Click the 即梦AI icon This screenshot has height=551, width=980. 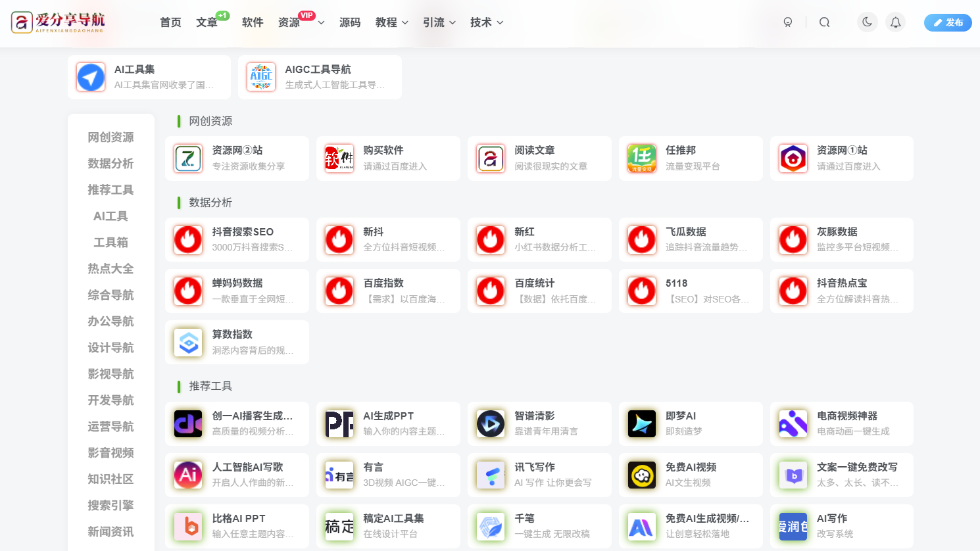pyautogui.click(x=642, y=424)
